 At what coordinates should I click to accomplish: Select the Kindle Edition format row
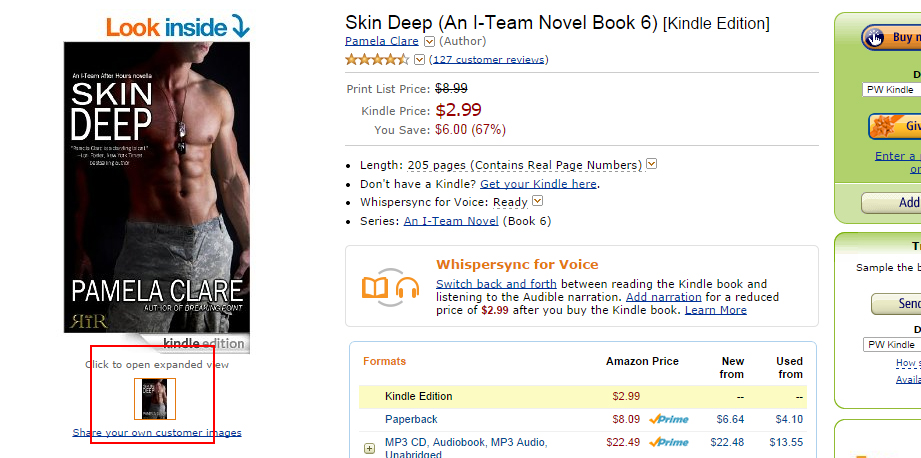[418, 397]
